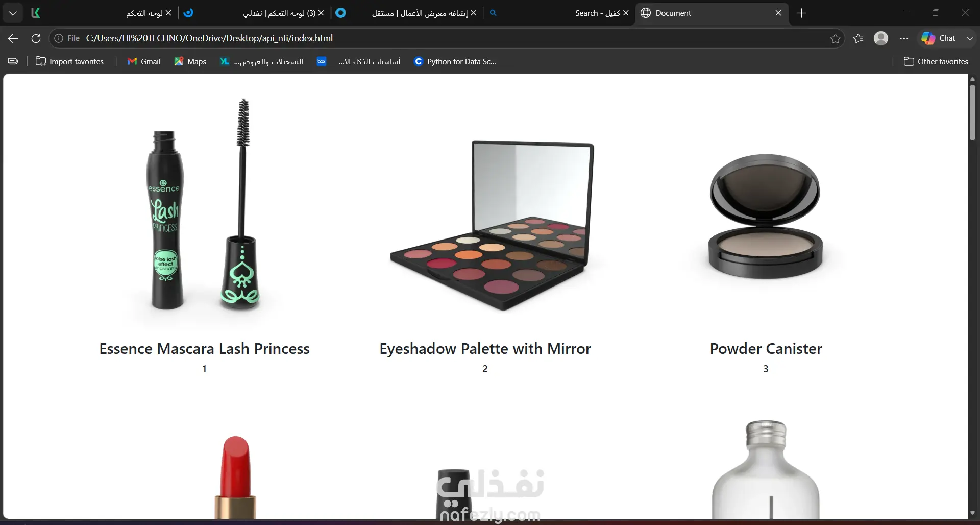This screenshot has width=980, height=525.
Task: Open the browser profile menu
Action: (x=881, y=38)
